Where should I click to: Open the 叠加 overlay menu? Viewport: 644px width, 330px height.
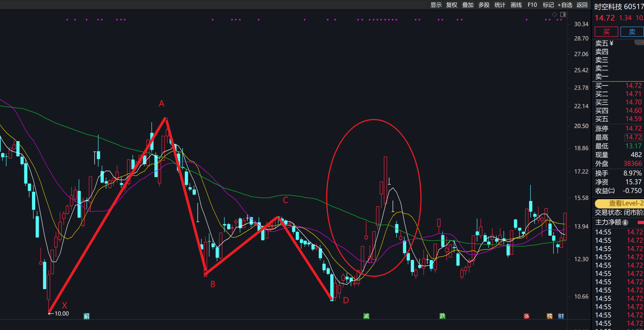coord(468,5)
